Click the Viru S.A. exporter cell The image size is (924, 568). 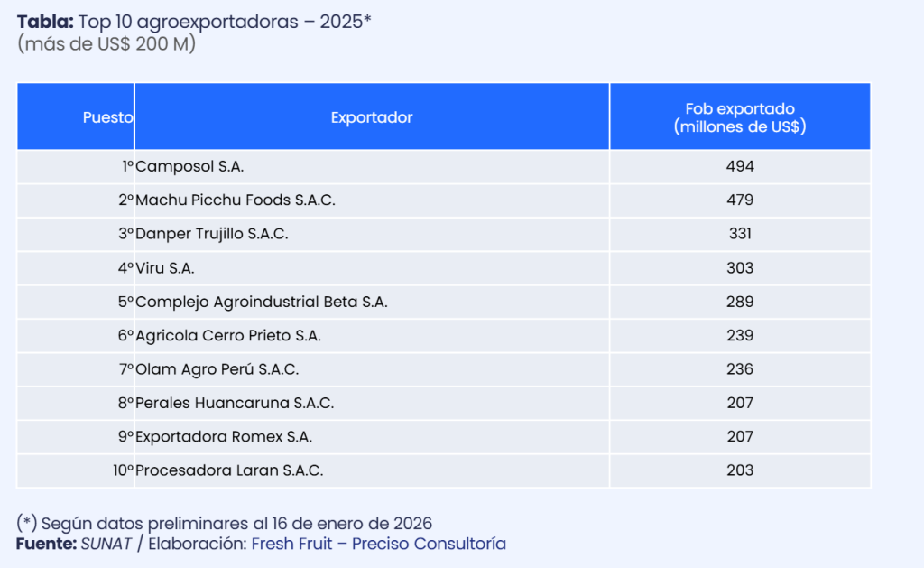pos(165,268)
